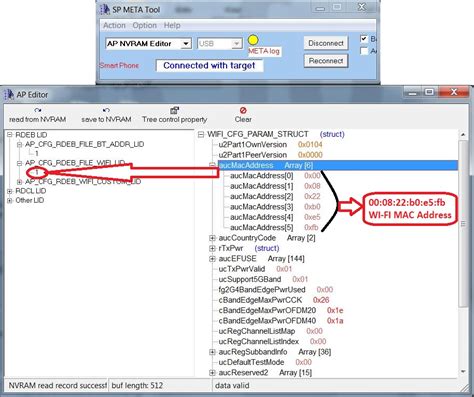The image size is (474, 397).
Task: Click the AP Editor window title icon
Action: click(x=9, y=94)
